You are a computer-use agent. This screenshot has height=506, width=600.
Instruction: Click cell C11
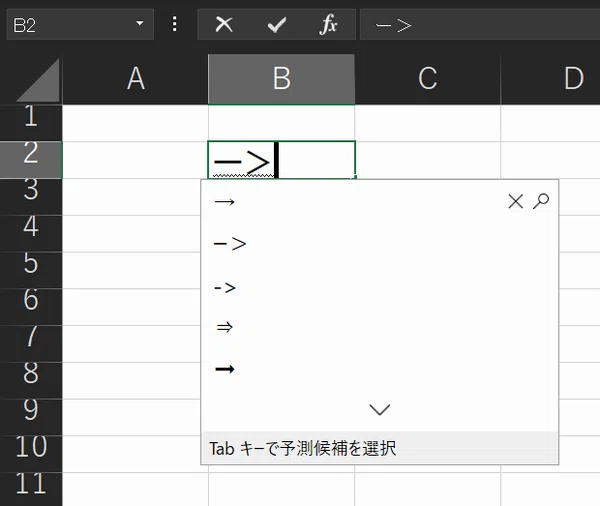[427, 489]
